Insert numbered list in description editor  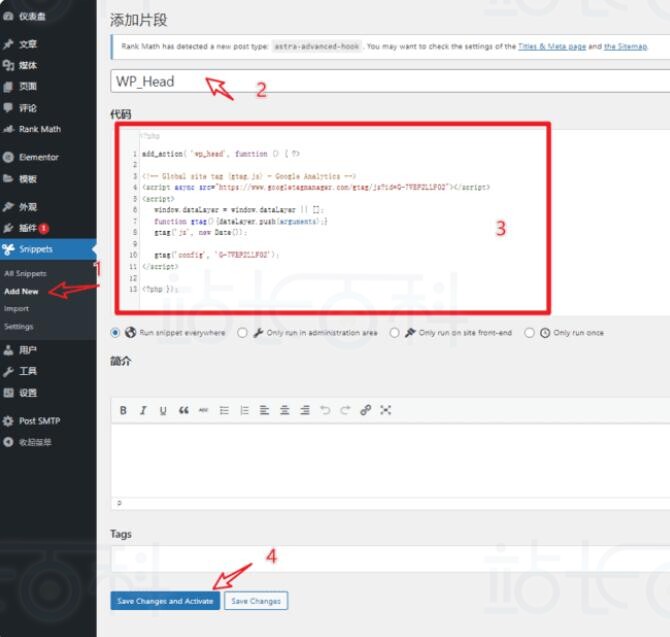click(x=244, y=410)
